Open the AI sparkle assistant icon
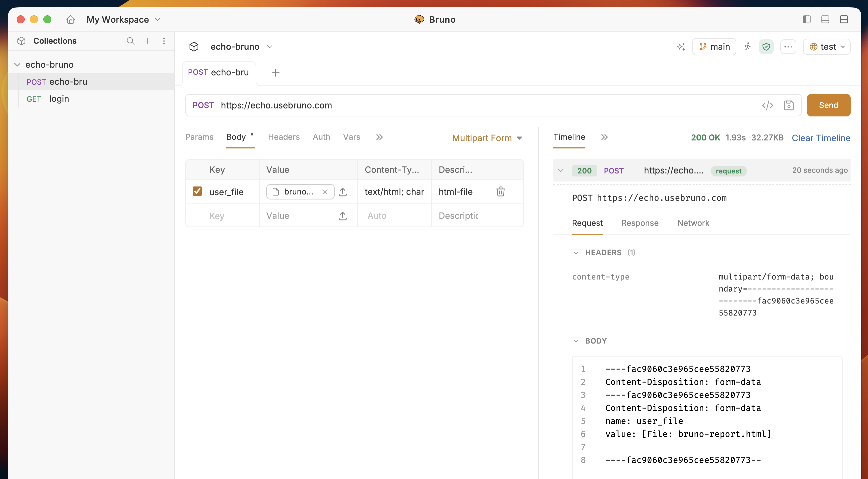Screen dimensions: 868x479 coord(681,47)
